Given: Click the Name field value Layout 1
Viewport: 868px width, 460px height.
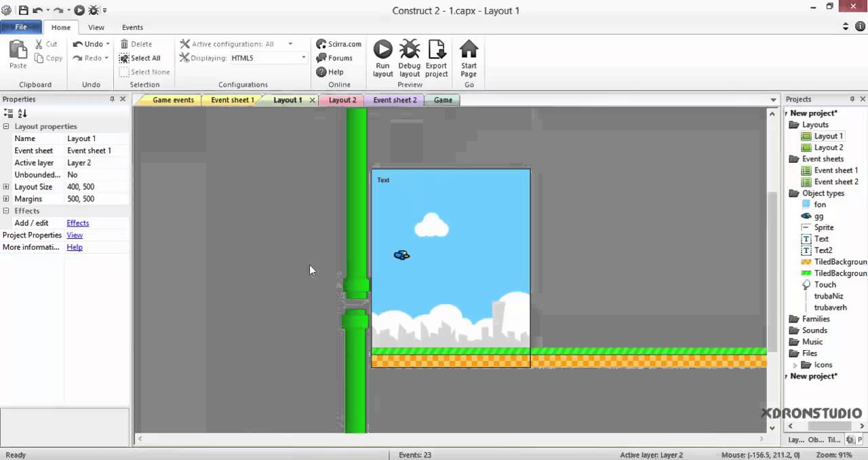Looking at the screenshot, I should pyautogui.click(x=97, y=138).
